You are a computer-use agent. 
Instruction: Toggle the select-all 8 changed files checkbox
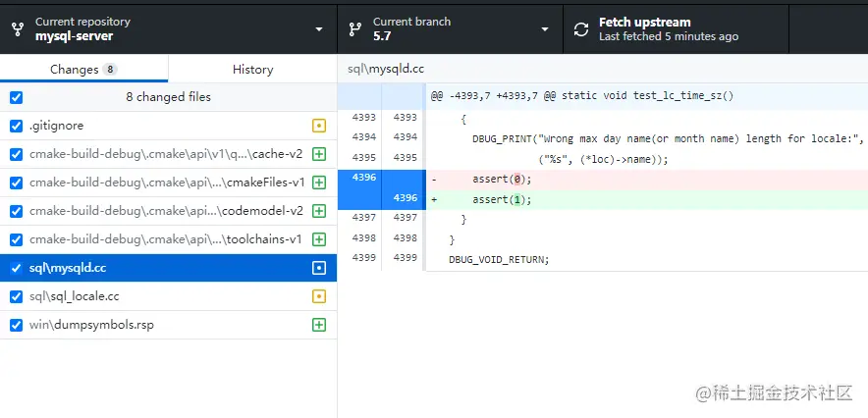click(16, 97)
